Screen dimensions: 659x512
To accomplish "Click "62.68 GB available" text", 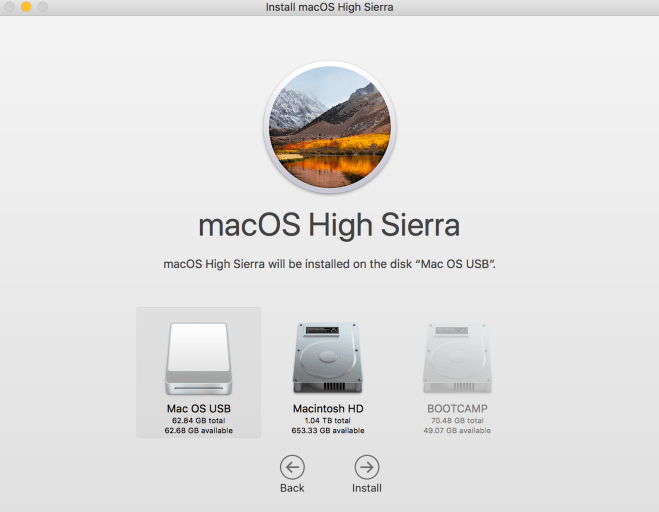I will point(198,430).
